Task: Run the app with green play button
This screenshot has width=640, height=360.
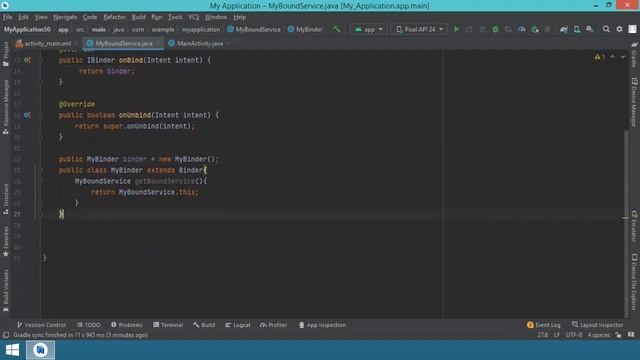Action: (x=457, y=29)
